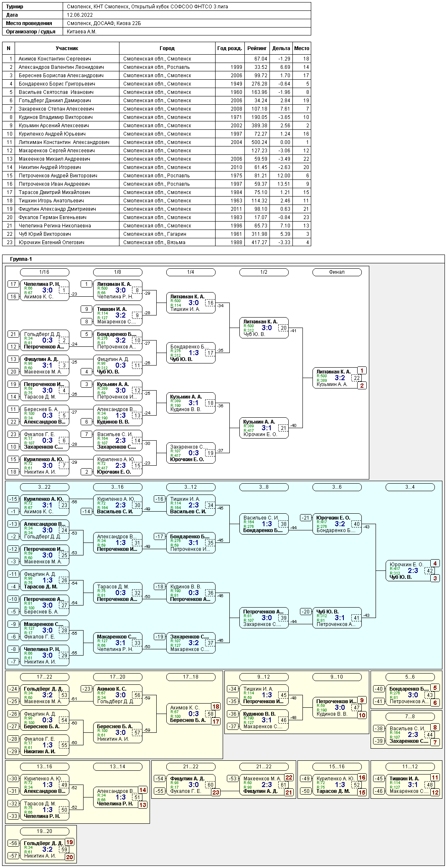This screenshot has height=868, width=447.
Task: Click first-place badge beside Литкиман in final
Action: click(x=362, y=371)
